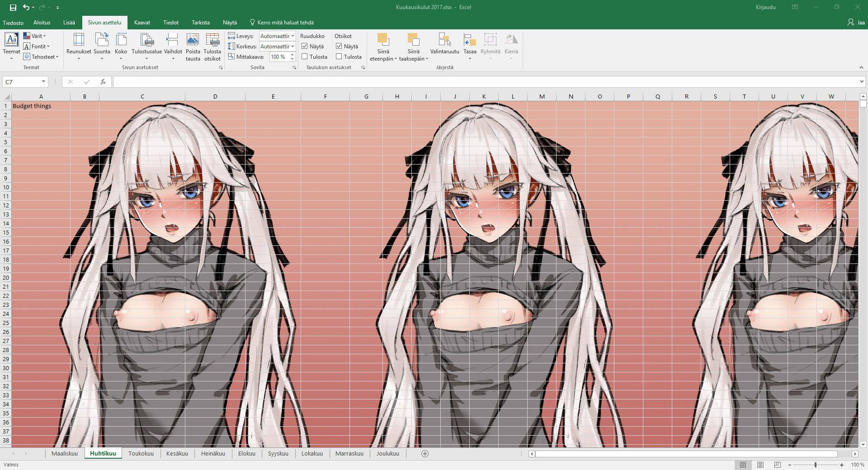
Task: Add a new sheet with plus icon
Action: pyautogui.click(x=425, y=454)
